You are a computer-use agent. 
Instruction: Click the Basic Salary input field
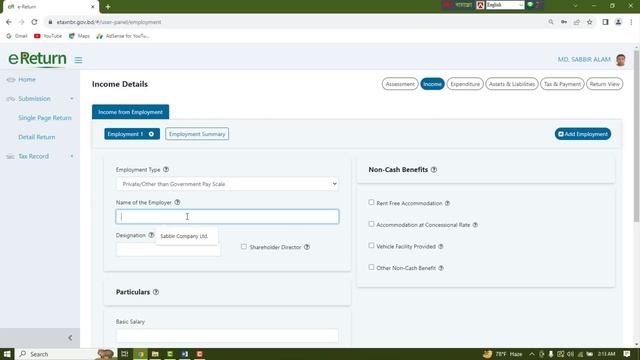coord(227,336)
